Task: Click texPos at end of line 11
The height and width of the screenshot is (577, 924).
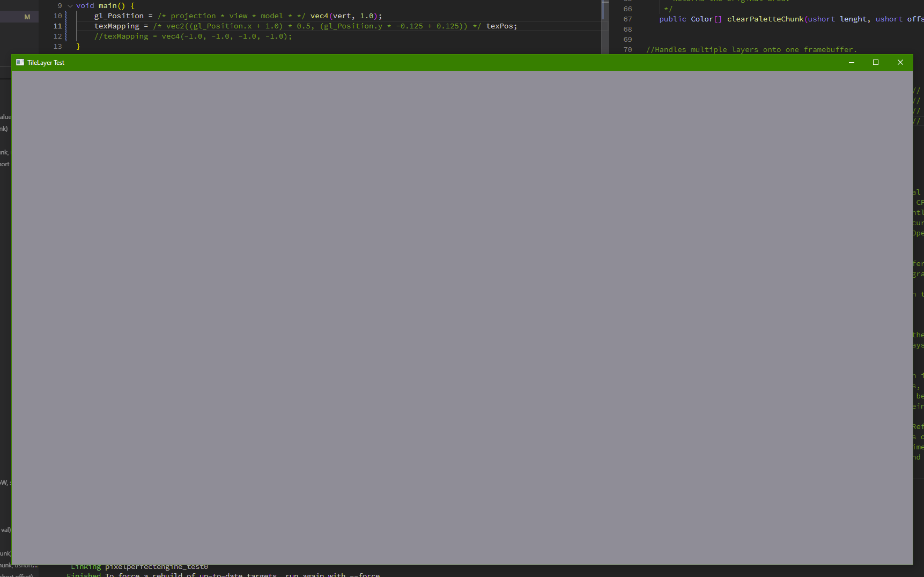Action: click(x=499, y=26)
